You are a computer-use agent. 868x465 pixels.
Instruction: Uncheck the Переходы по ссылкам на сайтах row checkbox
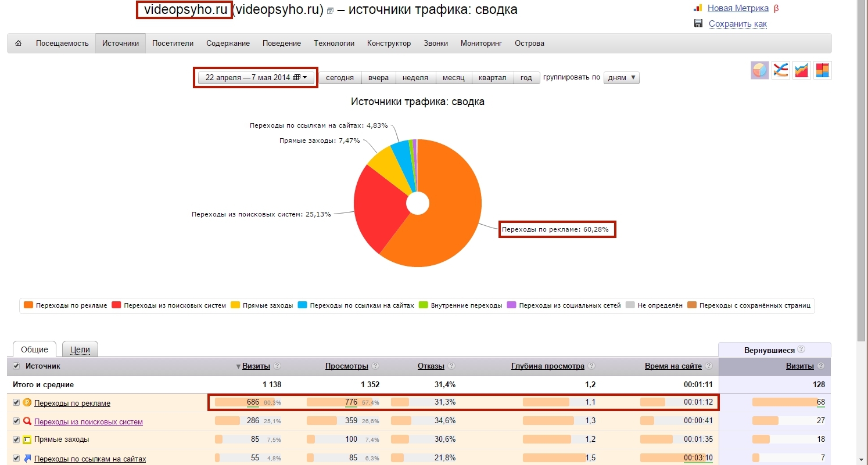pyautogui.click(x=16, y=459)
